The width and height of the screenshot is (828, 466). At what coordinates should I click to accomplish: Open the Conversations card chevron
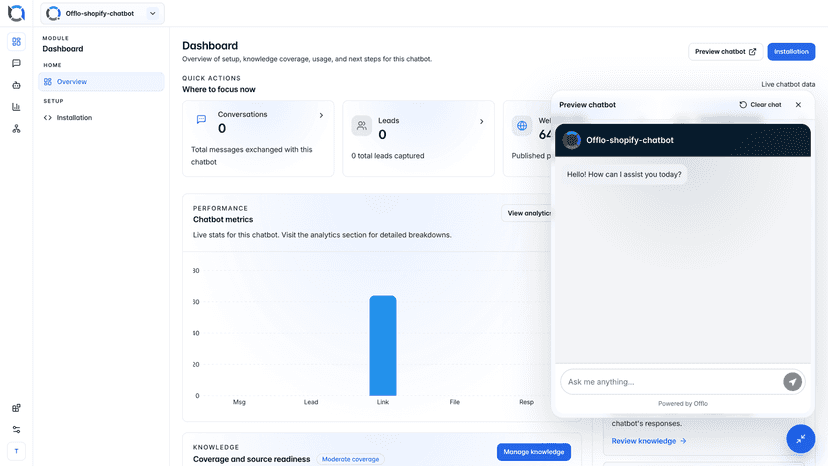tap(321, 115)
